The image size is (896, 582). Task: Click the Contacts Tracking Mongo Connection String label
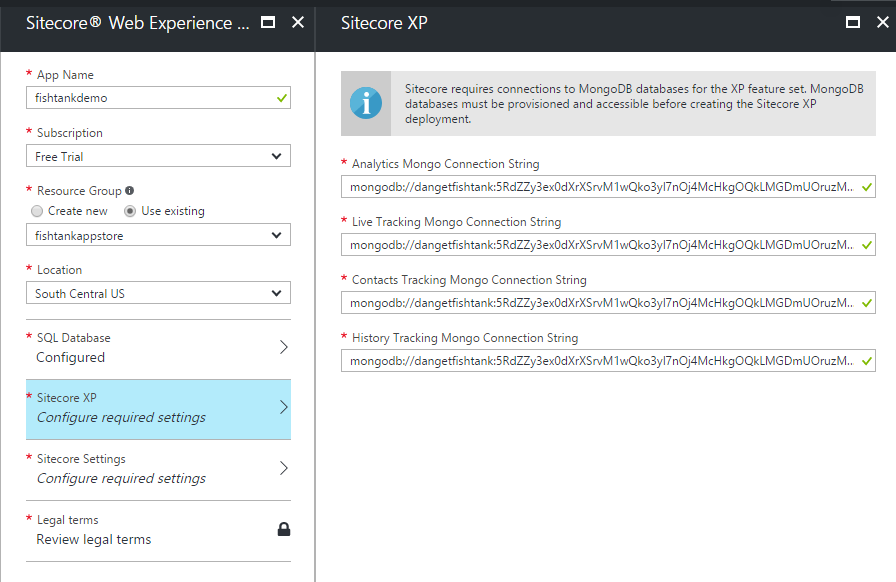click(x=469, y=280)
